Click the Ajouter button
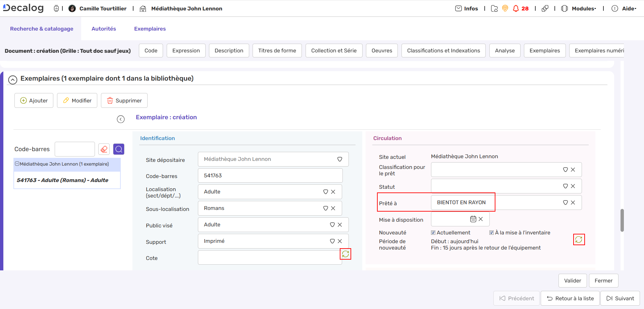This screenshot has width=644, height=309. click(34, 100)
